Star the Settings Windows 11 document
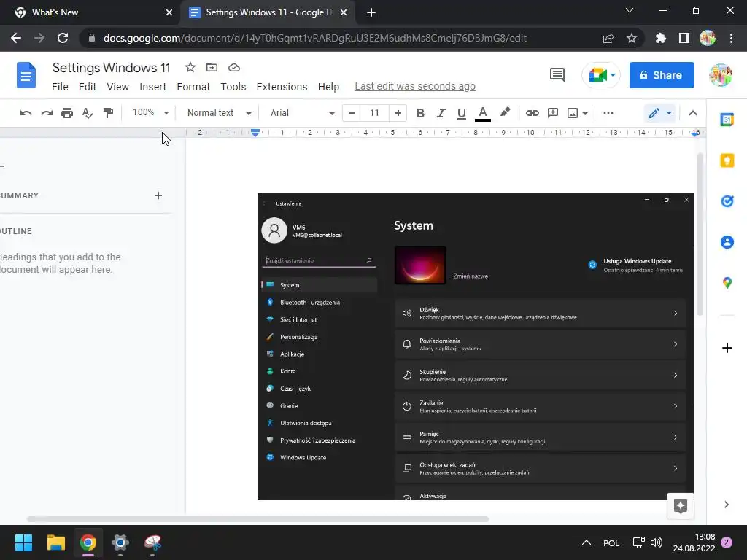Screen dimensions: 747x560 pos(190,68)
